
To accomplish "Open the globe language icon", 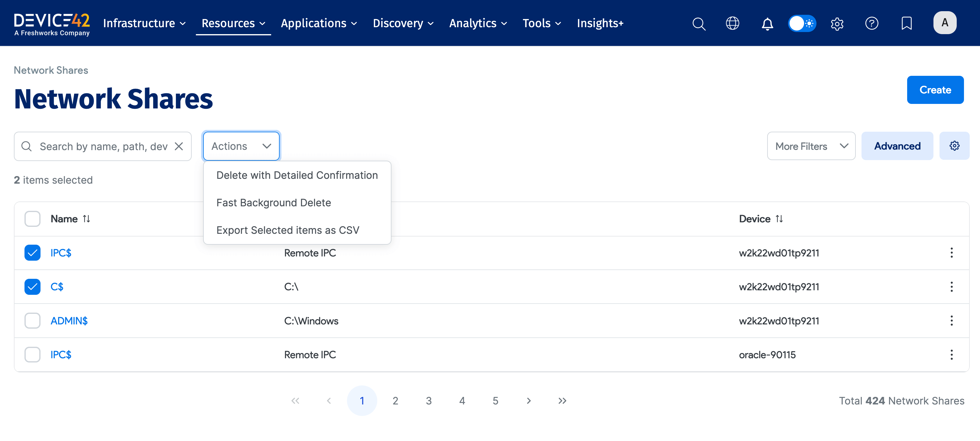I will tap(732, 24).
